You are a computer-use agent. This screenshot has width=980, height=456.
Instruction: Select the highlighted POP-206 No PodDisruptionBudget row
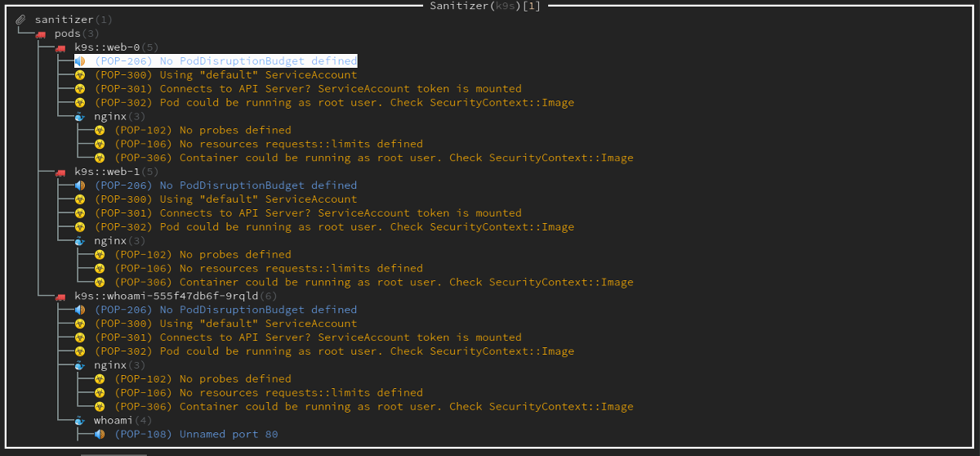click(225, 61)
